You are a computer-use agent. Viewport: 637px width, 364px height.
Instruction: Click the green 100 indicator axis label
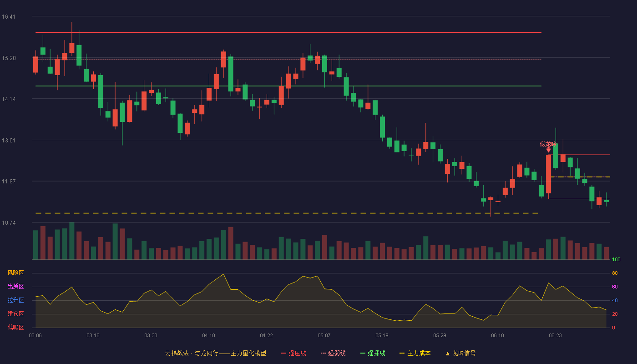coord(616,260)
